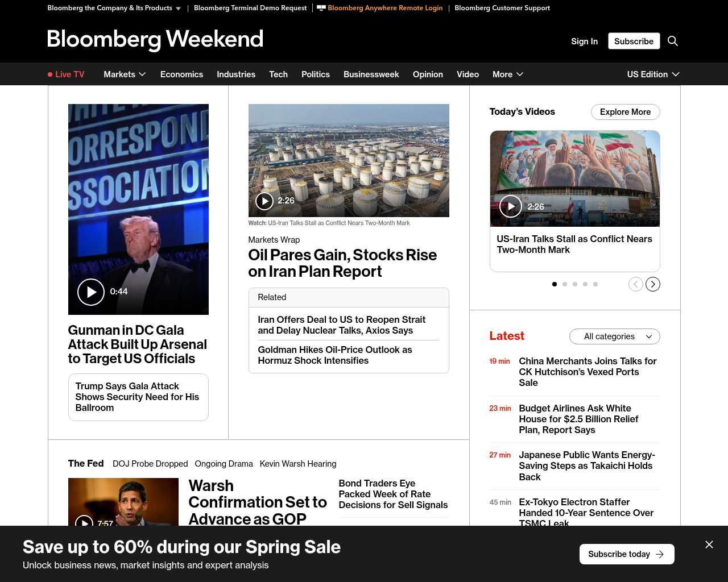Screen dimensions: 728x582
Task: Open the Trump gala thumbnail image
Action: coord(138,209)
